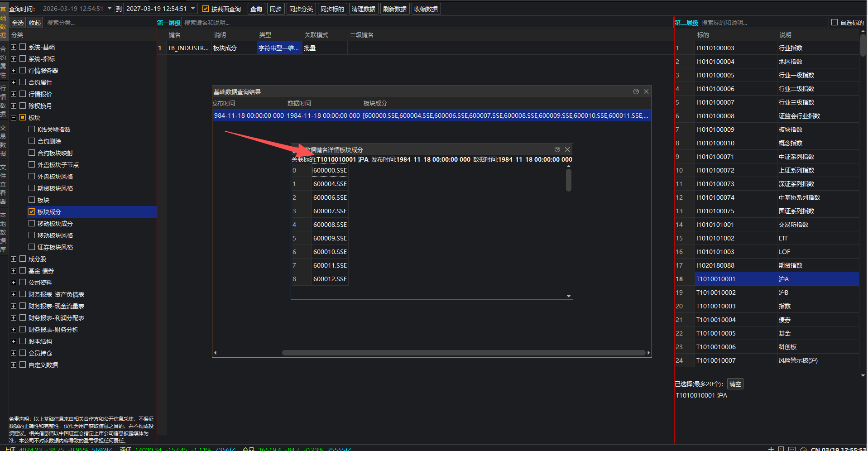
Task: Expand the 系统-基础 tree node
Action: tap(14, 47)
